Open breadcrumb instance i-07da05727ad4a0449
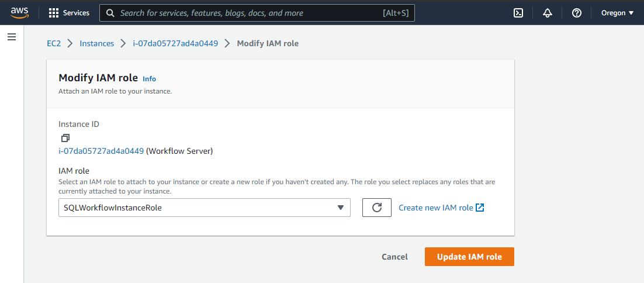Screen dimensions: 644x283 pos(175,43)
